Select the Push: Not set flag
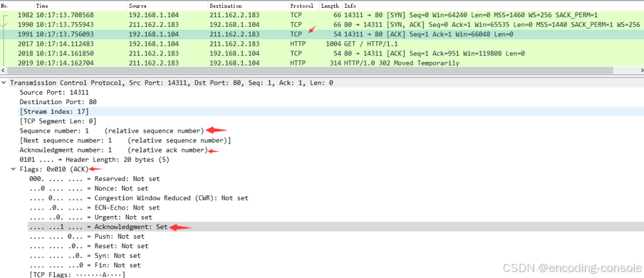This screenshot has width=644, height=278. click(86, 236)
